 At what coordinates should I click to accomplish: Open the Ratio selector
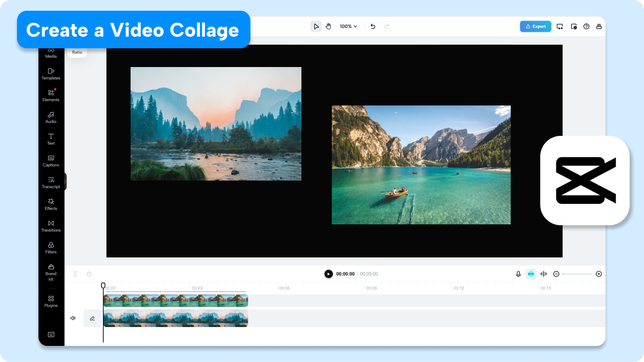pos(77,52)
